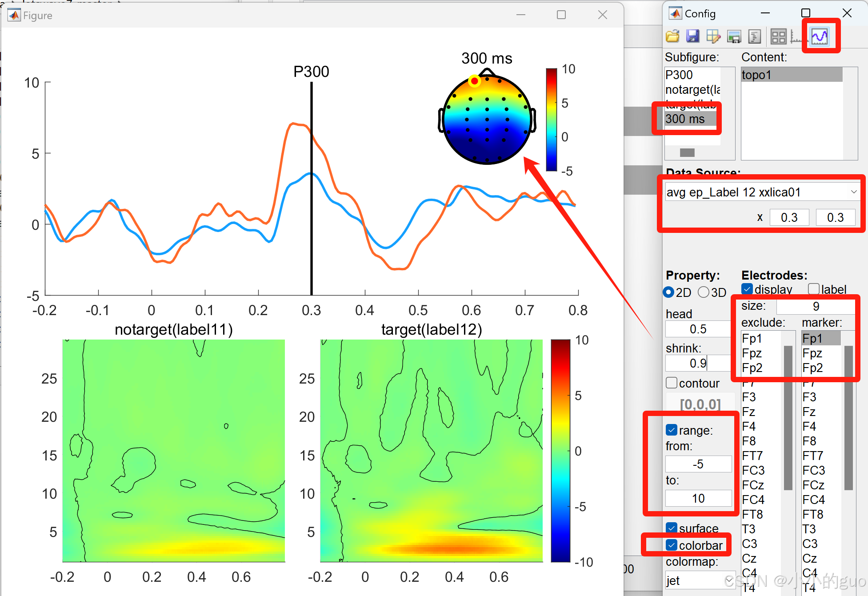Click MATLAB logo in Figure title bar
868x596 pixels.
pos(14,15)
